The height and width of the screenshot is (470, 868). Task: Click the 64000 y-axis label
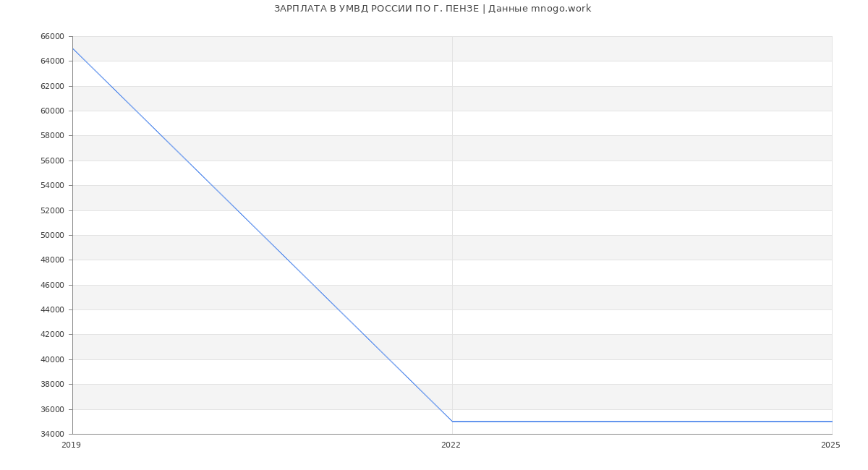(x=52, y=61)
